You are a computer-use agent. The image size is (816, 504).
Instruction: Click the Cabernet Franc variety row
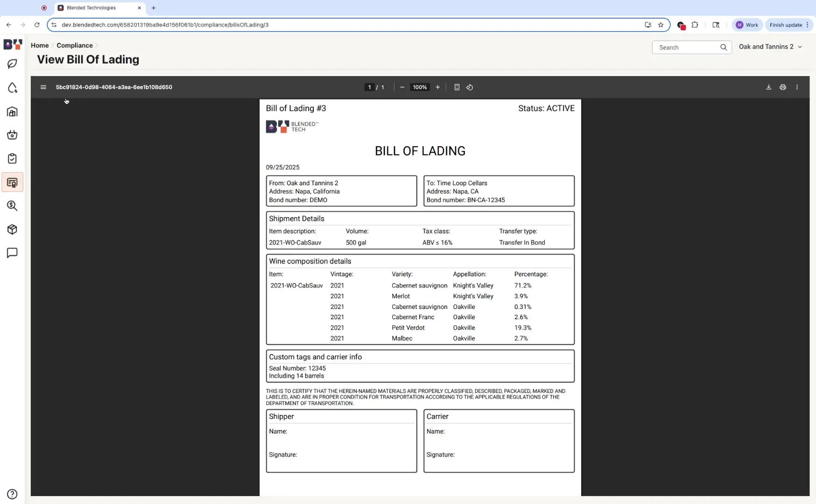(x=413, y=317)
